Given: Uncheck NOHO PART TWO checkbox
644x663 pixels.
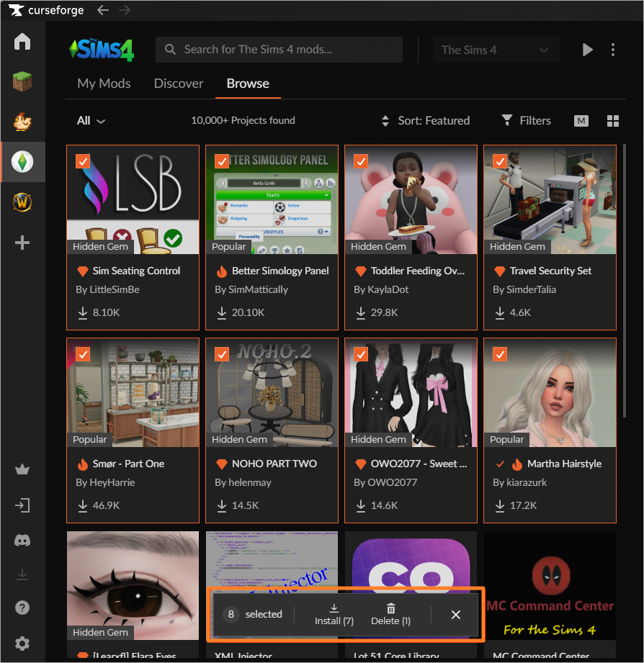Looking at the screenshot, I should (222, 354).
